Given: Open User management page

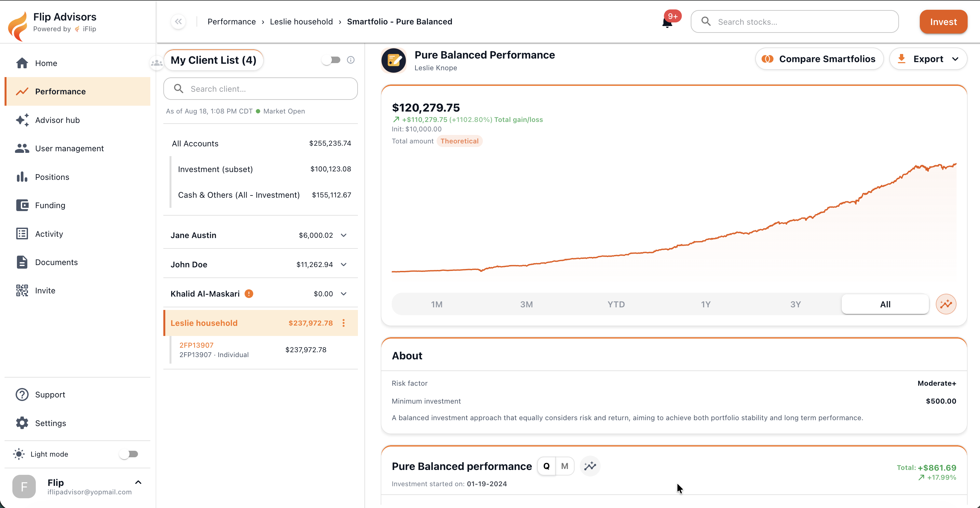Looking at the screenshot, I should [77, 148].
